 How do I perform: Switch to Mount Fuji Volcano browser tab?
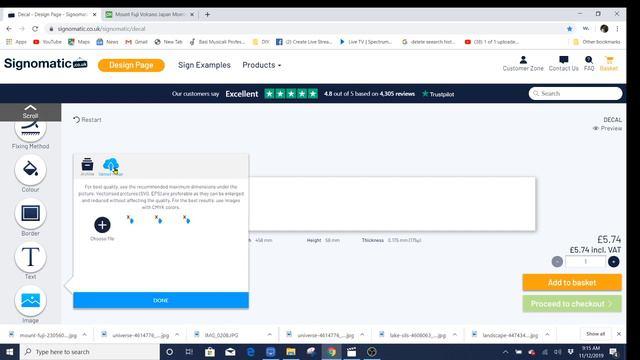point(149,14)
